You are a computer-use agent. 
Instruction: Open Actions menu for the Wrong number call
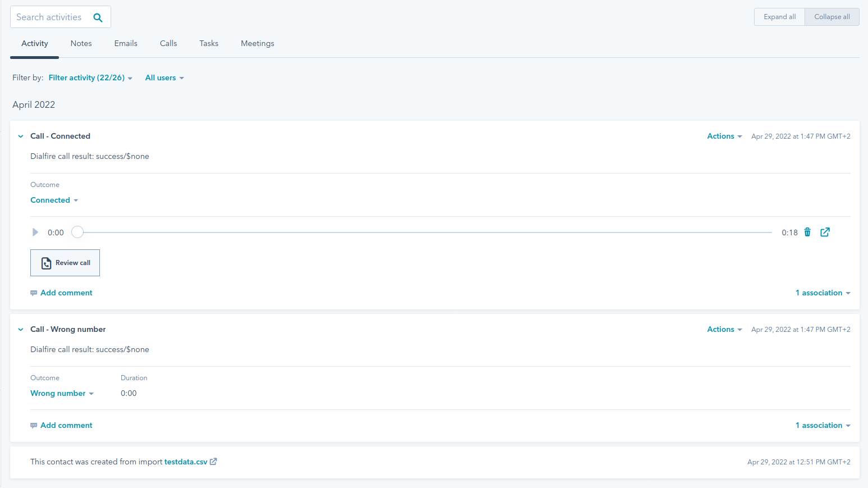click(724, 330)
